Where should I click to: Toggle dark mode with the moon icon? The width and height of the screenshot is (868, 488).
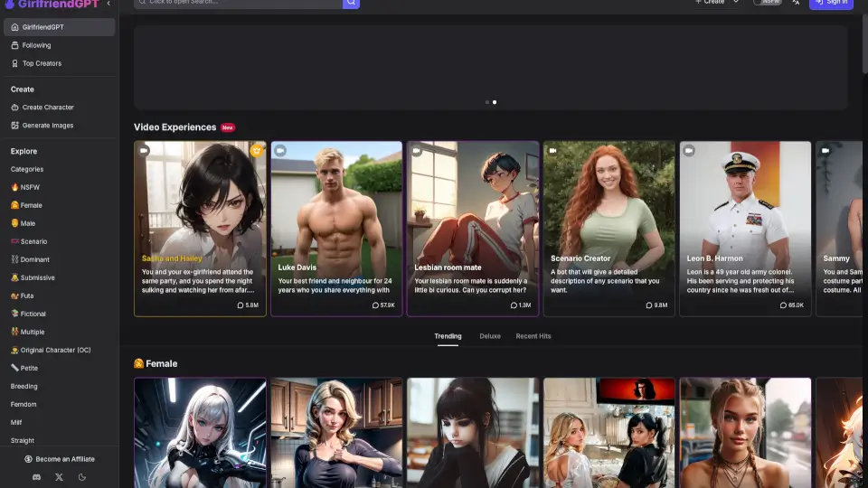(x=82, y=477)
